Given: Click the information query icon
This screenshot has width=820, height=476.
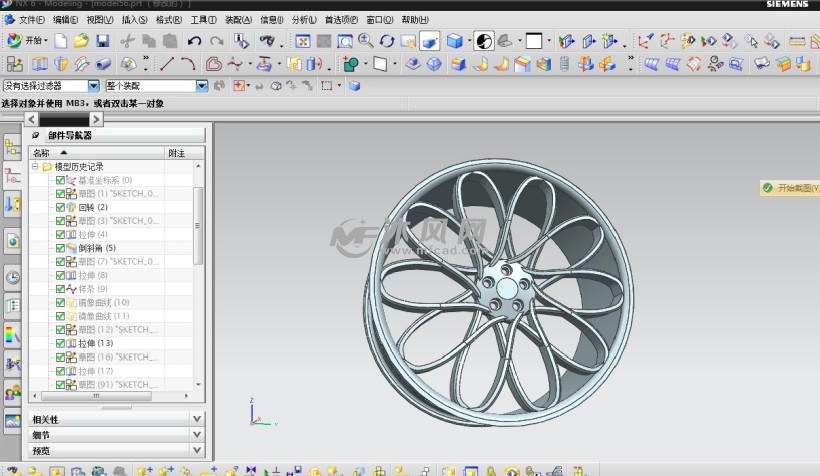Looking at the screenshot, I should (x=241, y=41).
